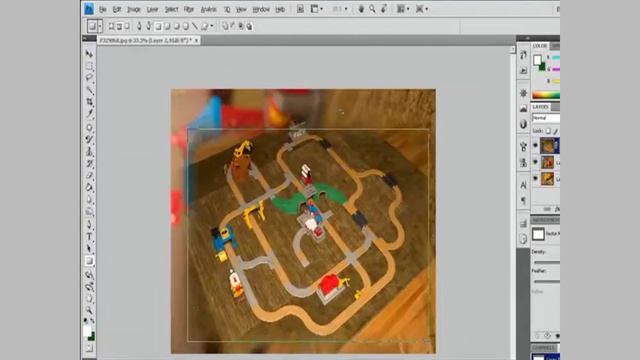Select the Zoom tool in the toolbox
Screen dimensions: 640x360
(x=89, y=311)
